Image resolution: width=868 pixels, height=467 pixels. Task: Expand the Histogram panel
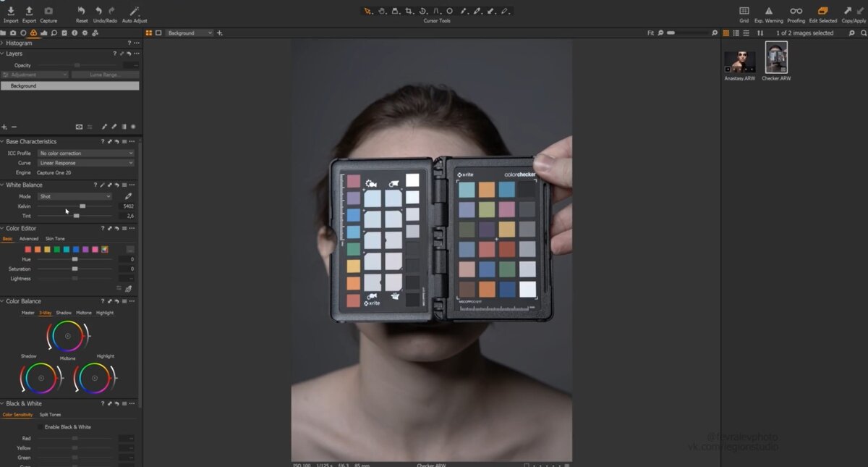(2, 43)
